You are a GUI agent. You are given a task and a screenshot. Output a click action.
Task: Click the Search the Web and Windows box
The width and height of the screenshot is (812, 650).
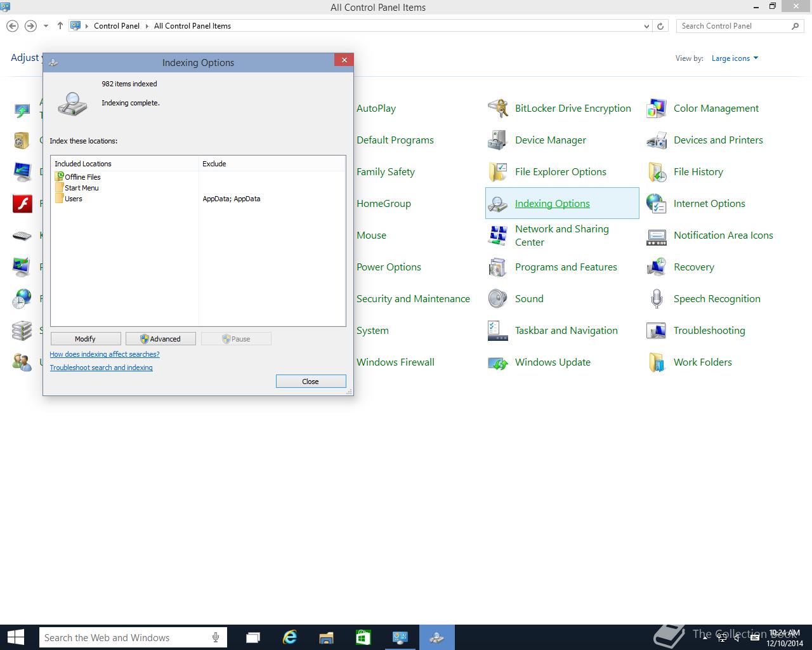pos(133,637)
